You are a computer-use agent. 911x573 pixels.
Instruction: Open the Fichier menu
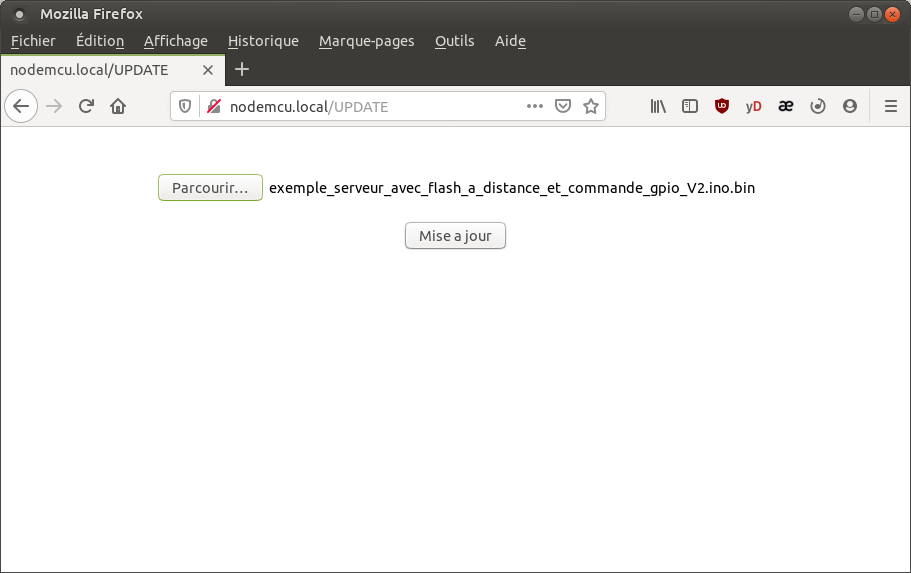click(x=33, y=41)
